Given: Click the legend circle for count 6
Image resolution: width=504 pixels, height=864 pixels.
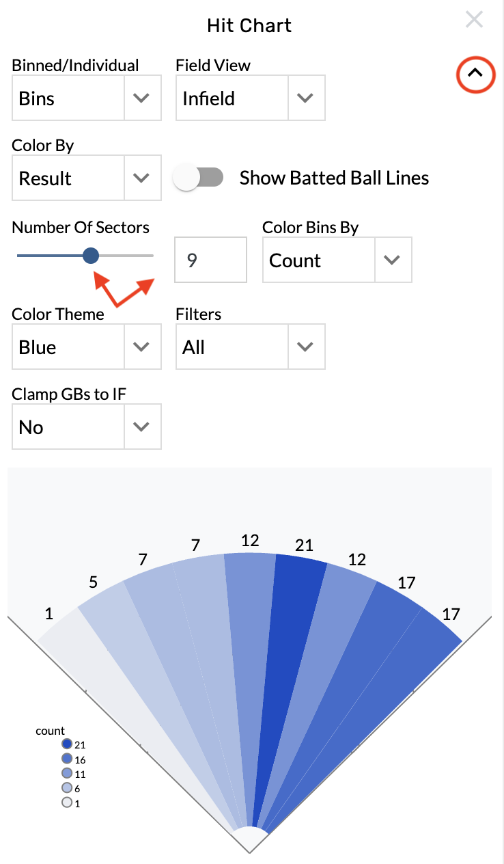Looking at the screenshot, I should [x=67, y=788].
